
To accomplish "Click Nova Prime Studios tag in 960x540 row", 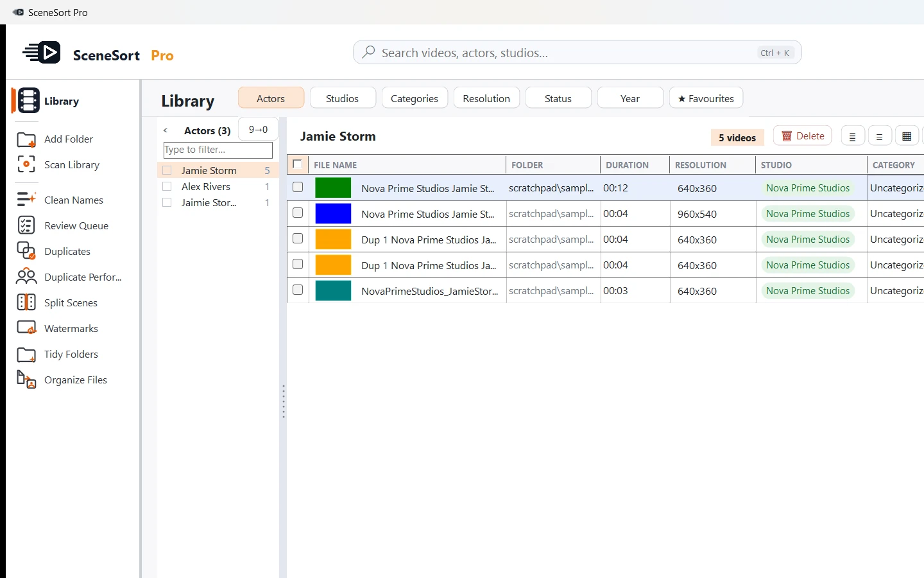I will pos(808,214).
